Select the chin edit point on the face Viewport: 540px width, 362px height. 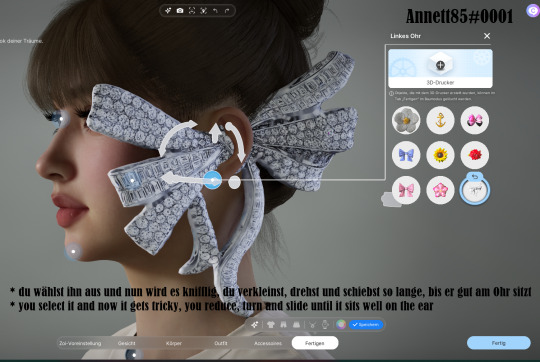point(73,252)
